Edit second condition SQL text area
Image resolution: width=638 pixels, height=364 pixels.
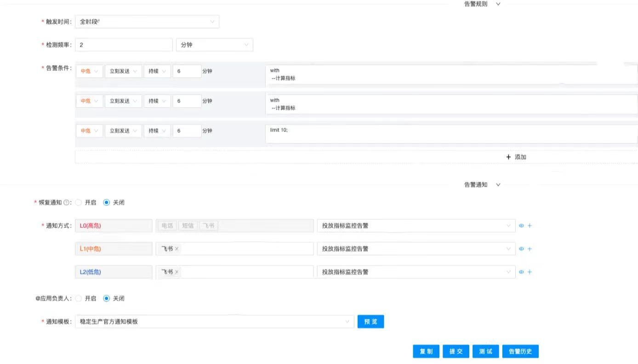[x=451, y=104]
